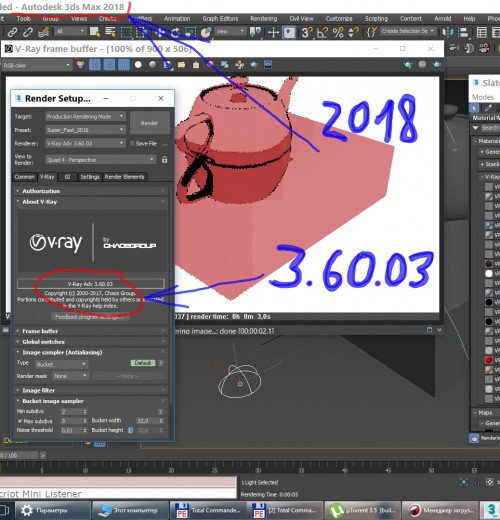500x520 pixels.
Task: Click the Feedback program settings button
Action: point(90,317)
